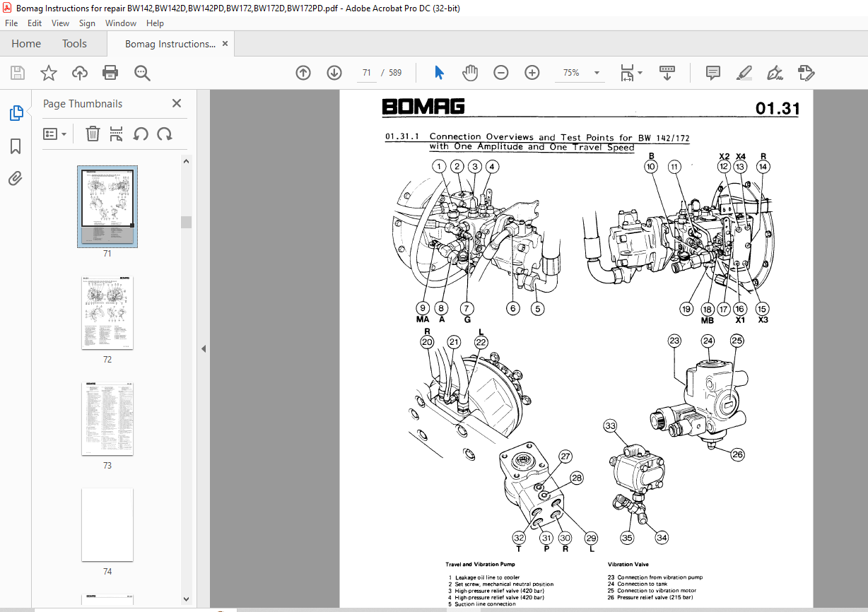Open the insert pages icon in the thumbnails panel

pyautogui.click(x=117, y=134)
